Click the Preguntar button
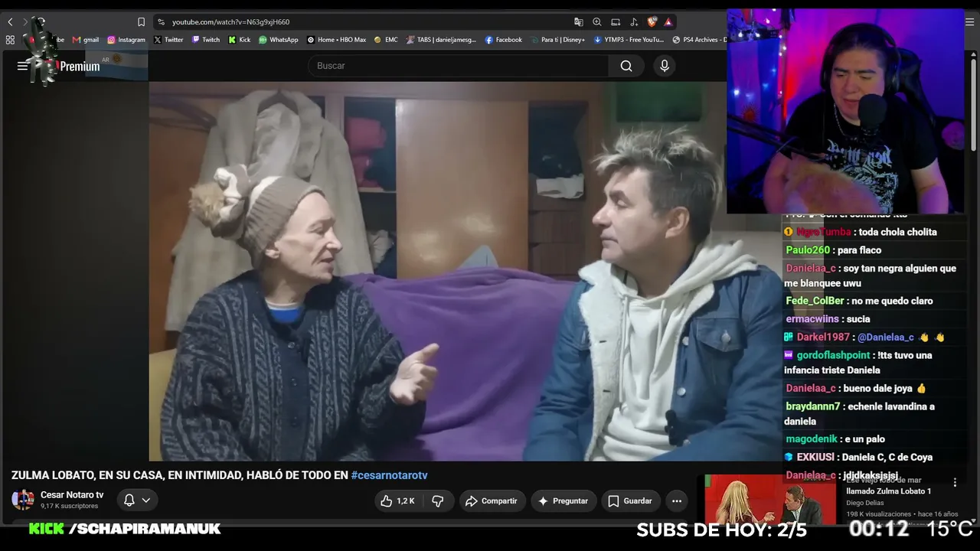 point(563,500)
